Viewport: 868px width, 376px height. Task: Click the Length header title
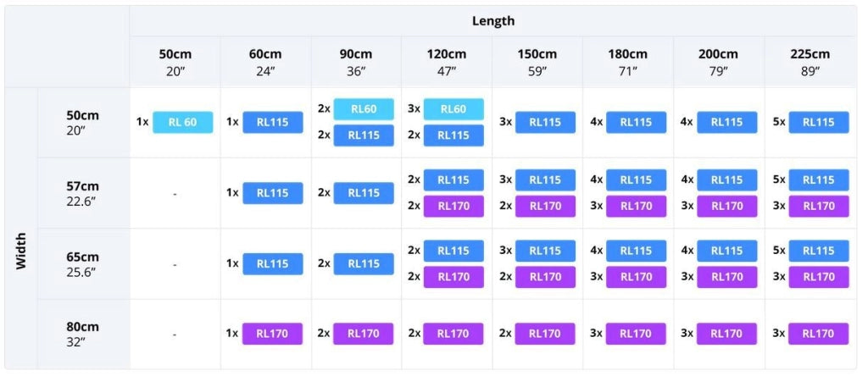coord(493,21)
